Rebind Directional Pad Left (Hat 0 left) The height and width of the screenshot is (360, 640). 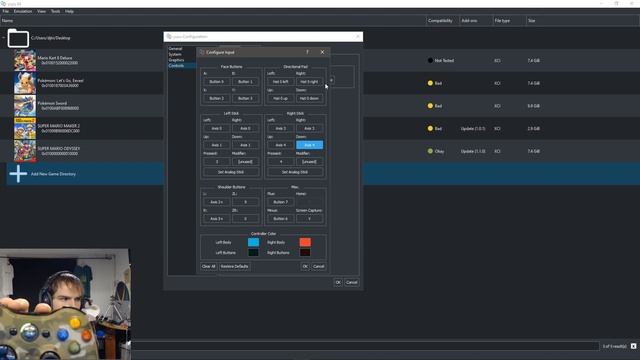click(x=280, y=82)
